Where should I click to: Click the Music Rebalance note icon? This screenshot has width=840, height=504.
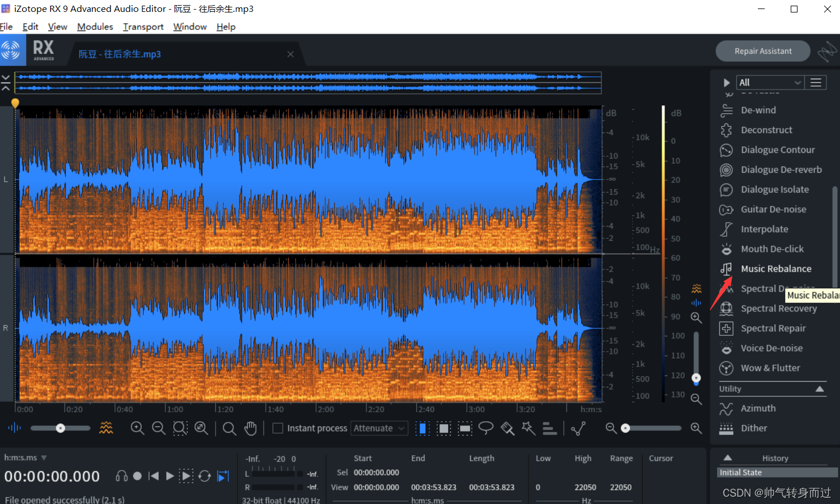click(726, 269)
